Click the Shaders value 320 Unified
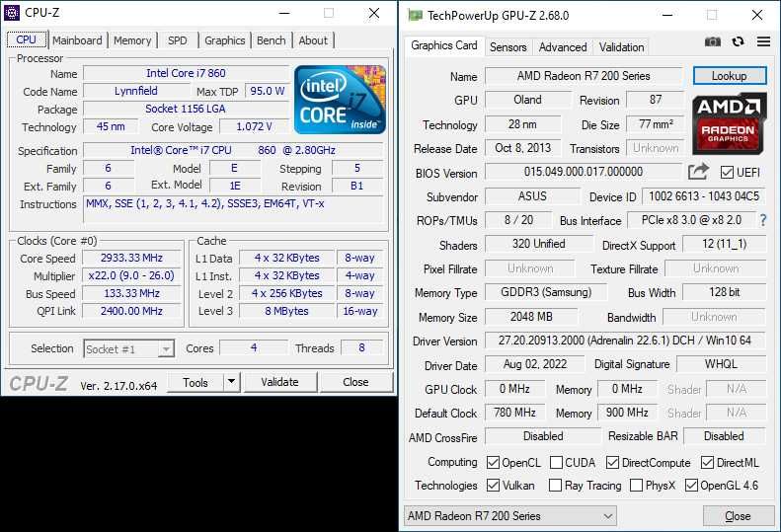 539,244
